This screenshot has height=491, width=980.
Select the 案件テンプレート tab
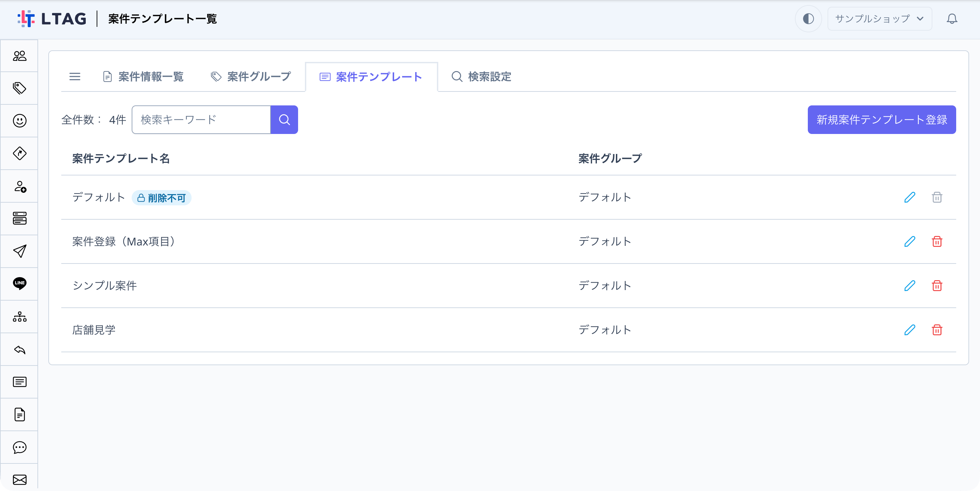[371, 77]
